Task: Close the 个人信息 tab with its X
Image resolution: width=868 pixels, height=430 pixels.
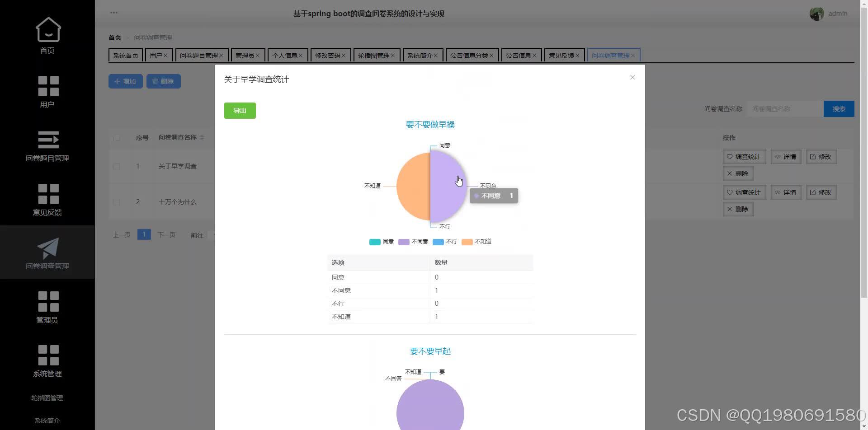Action: click(x=301, y=56)
